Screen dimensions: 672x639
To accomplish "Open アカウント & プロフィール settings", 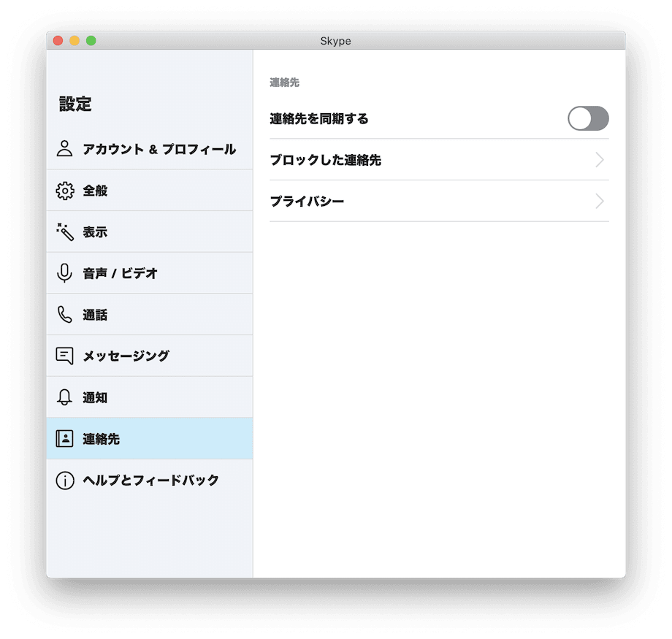I will (150, 149).
